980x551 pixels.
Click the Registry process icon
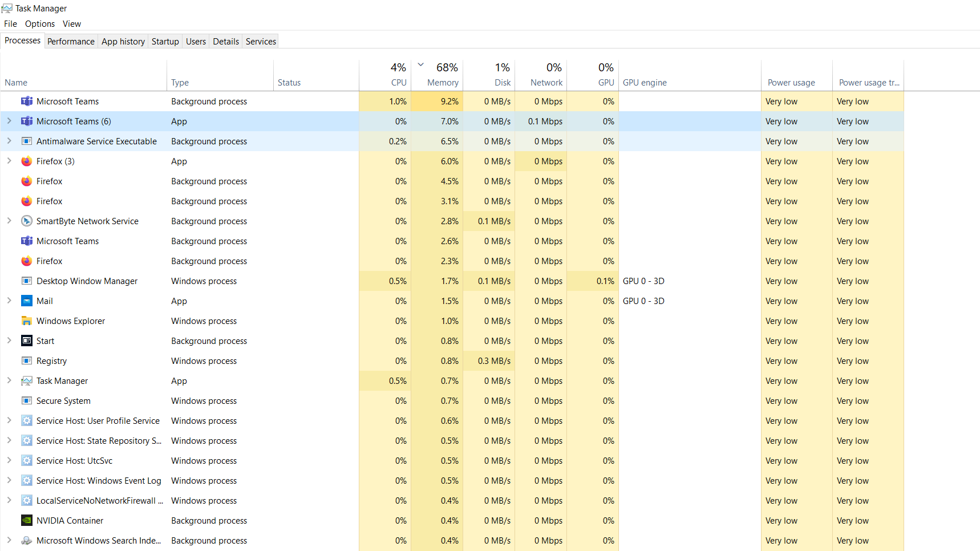pyautogui.click(x=27, y=361)
